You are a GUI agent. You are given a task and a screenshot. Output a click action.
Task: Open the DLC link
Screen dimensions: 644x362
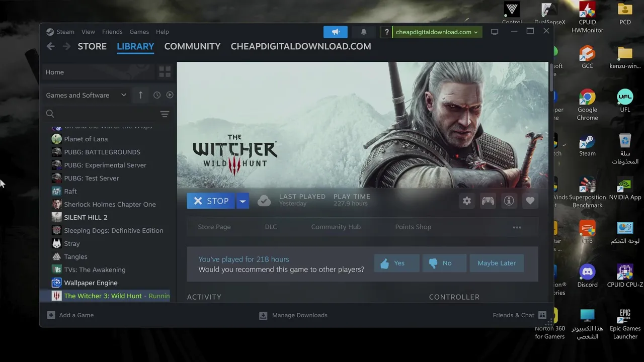(271, 227)
